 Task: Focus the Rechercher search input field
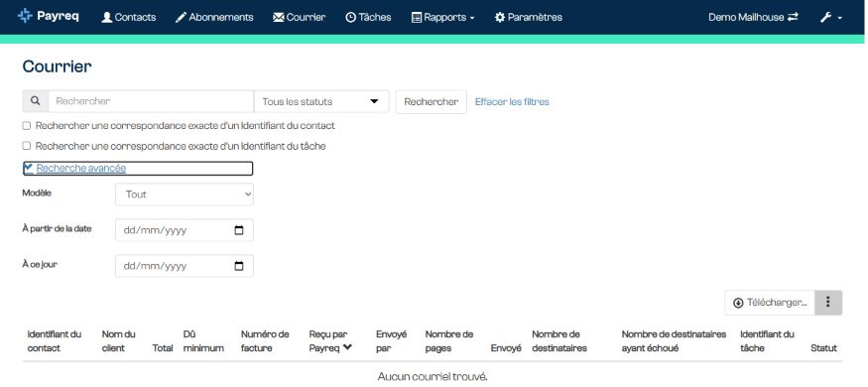[x=151, y=101]
